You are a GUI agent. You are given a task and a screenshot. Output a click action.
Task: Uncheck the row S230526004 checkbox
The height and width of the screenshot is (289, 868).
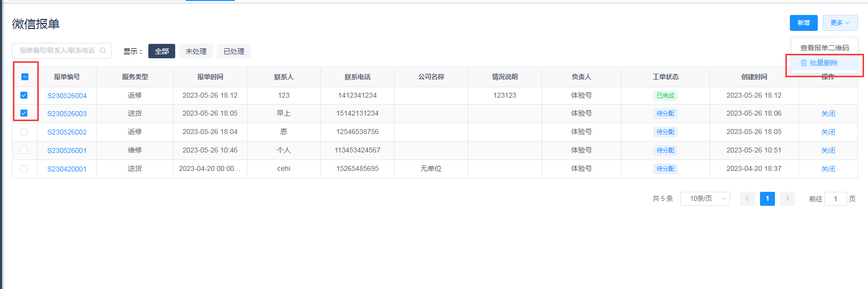click(24, 95)
